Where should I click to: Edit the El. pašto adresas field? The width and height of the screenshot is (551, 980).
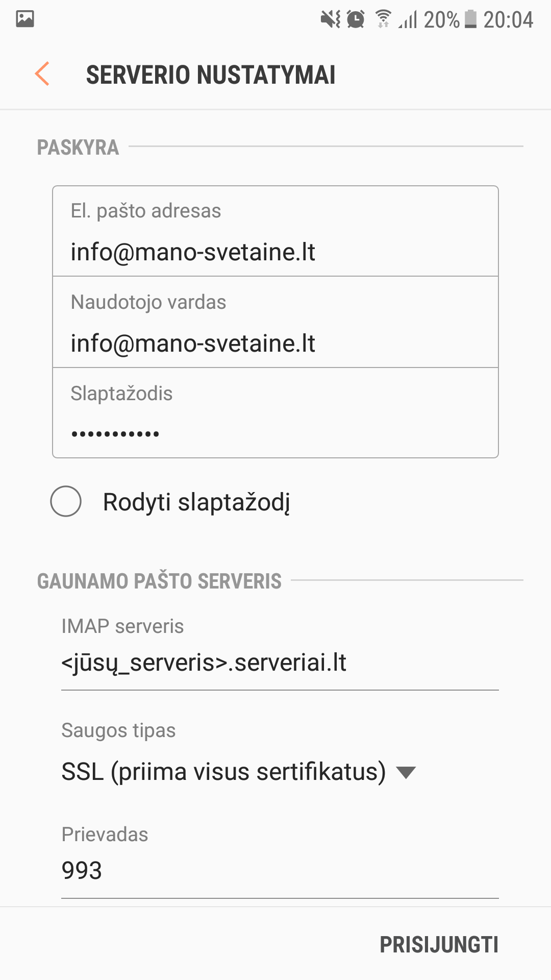275,252
